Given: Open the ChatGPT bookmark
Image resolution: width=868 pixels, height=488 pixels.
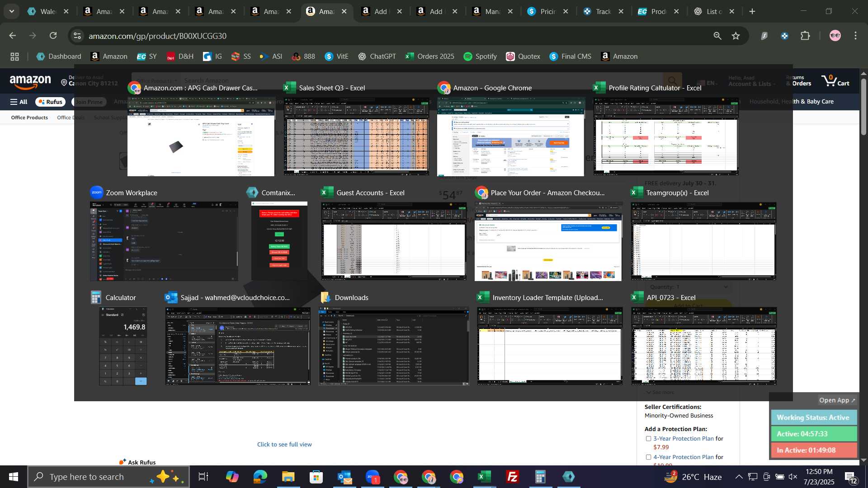Looking at the screenshot, I should pyautogui.click(x=377, y=56).
